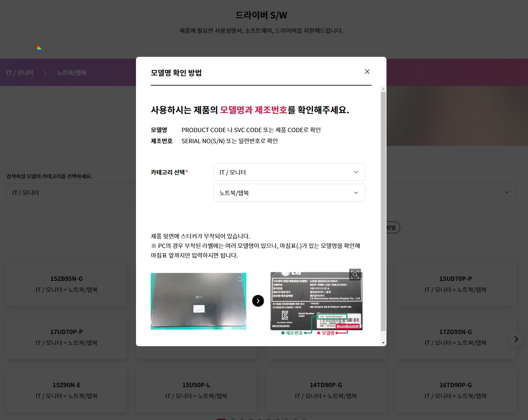Click the cursor arrow icon near the top left

coord(39,48)
